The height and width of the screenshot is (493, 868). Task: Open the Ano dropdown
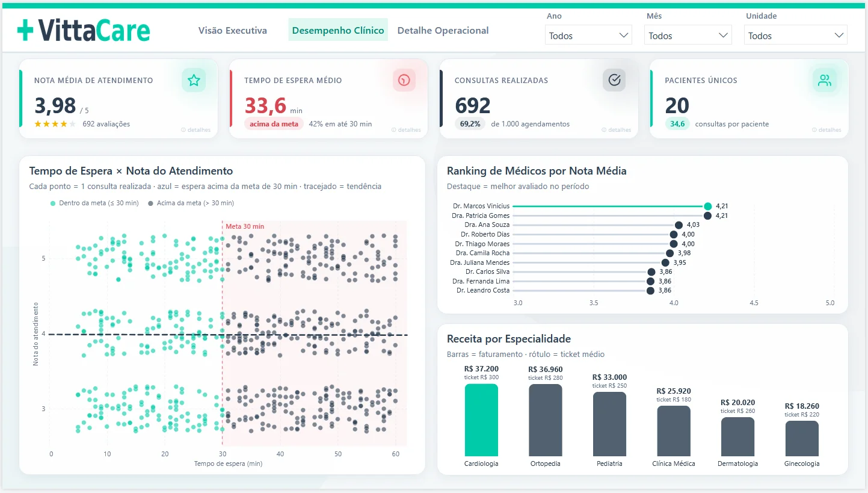tap(588, 36)
